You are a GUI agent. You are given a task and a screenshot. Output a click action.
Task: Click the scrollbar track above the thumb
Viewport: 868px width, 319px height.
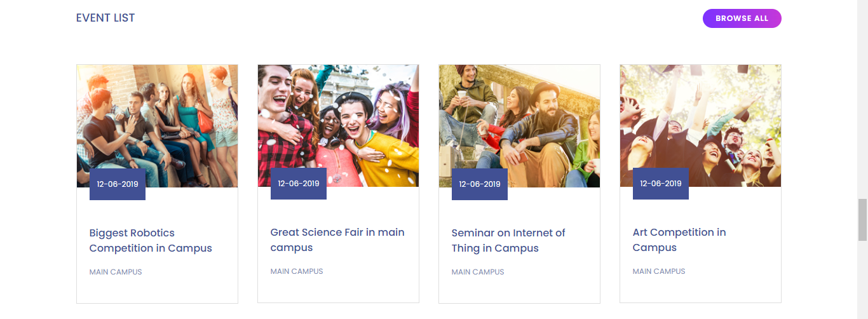click(862, 95)
